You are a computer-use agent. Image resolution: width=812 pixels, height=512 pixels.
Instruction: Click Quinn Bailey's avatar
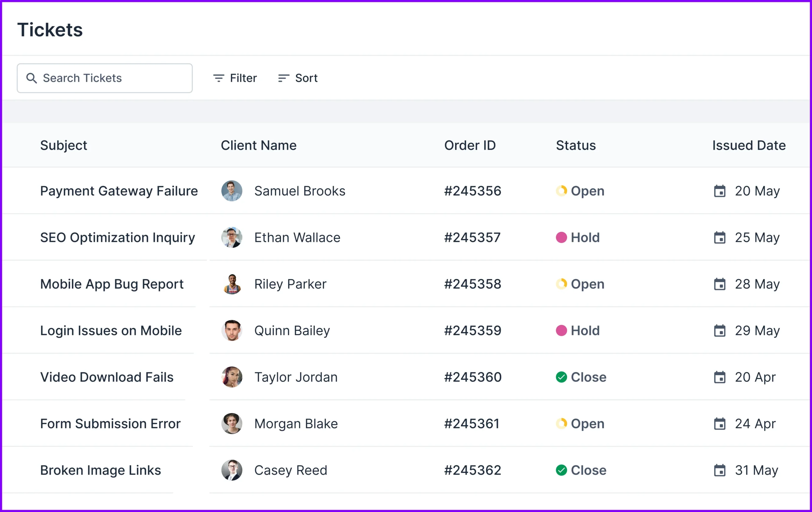click(232, 331)
